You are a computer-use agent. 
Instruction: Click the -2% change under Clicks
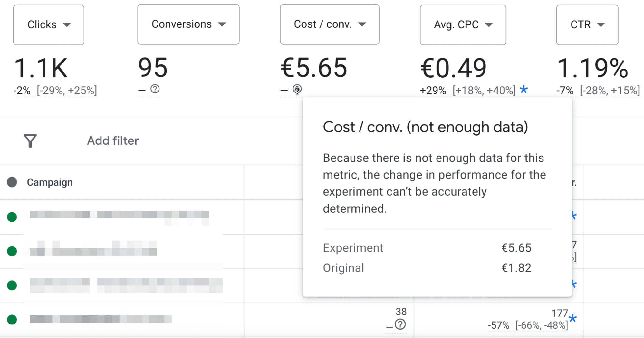21,91
